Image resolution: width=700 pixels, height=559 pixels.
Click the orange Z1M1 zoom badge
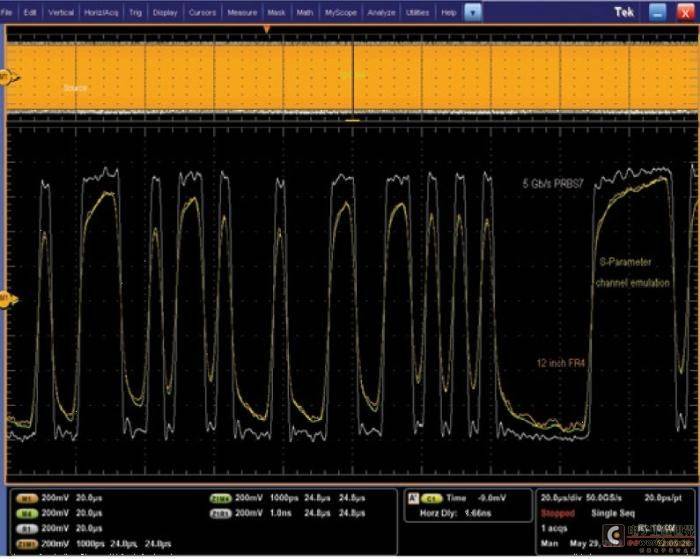pyautogui.click(x=27, y=544)
